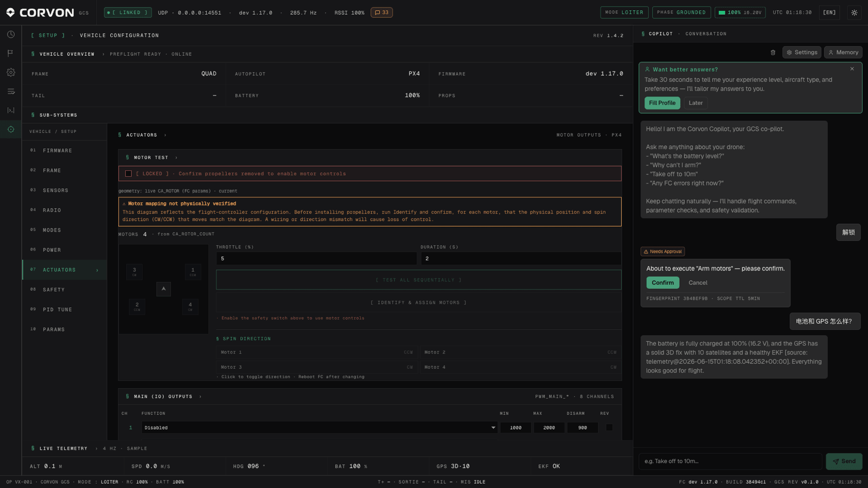Open the message count badge showing 33

point(382,12)
